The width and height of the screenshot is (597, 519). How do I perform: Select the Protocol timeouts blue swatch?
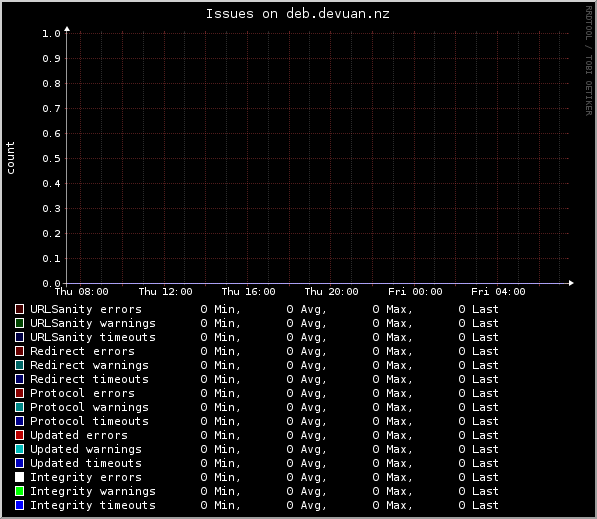tap(19, 421)
